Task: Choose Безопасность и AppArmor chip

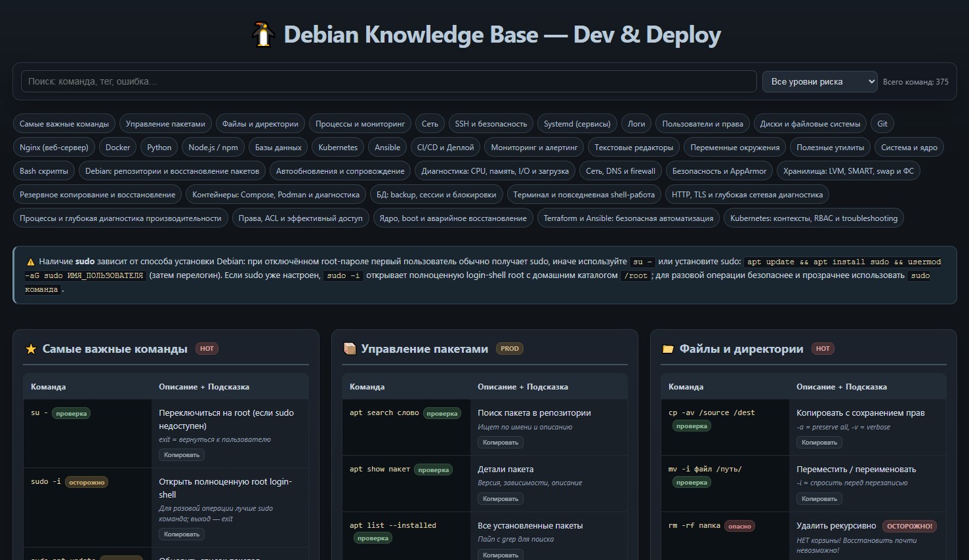Action: tap(719, 171)
